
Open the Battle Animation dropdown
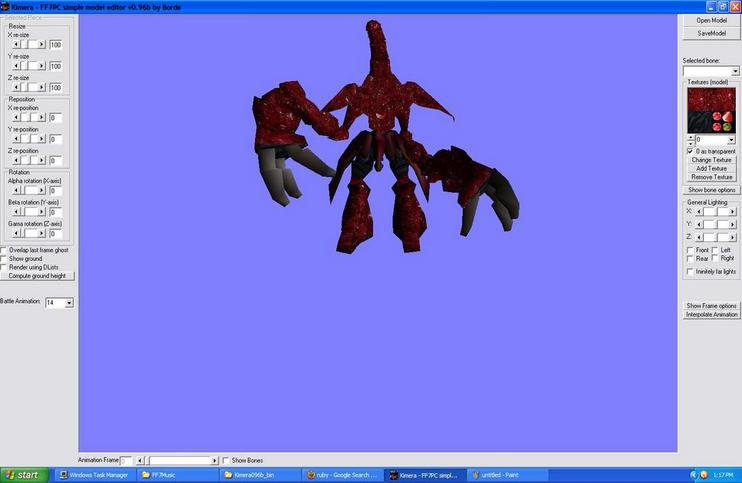pos(69,303)
